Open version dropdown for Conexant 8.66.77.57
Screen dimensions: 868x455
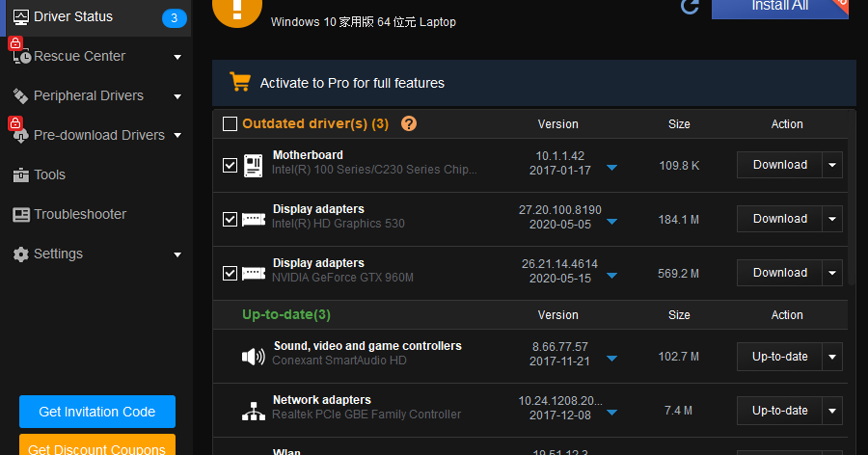611,359
